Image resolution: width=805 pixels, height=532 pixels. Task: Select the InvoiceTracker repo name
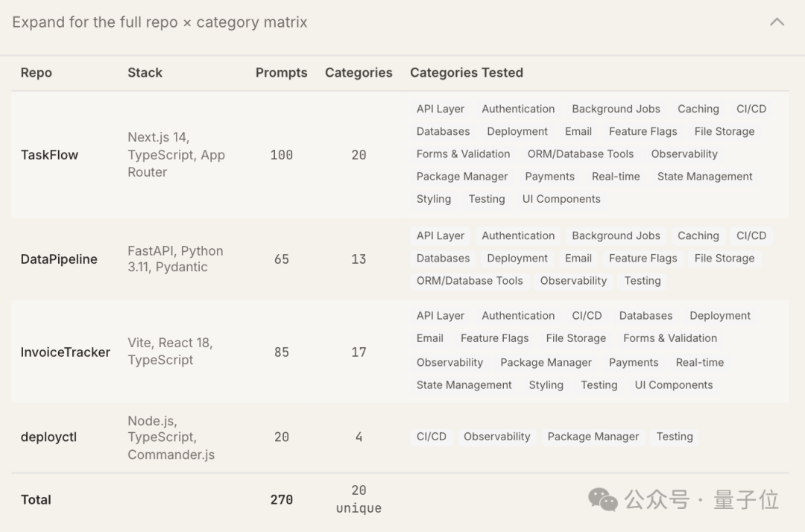pos(65,352)
